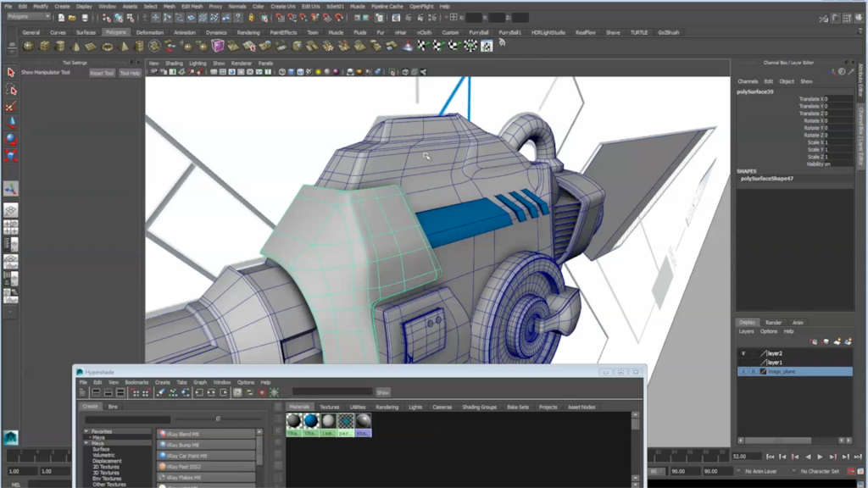Open the Mesh menu in main menubar
The image size is (868, 488).
point(170,7)
